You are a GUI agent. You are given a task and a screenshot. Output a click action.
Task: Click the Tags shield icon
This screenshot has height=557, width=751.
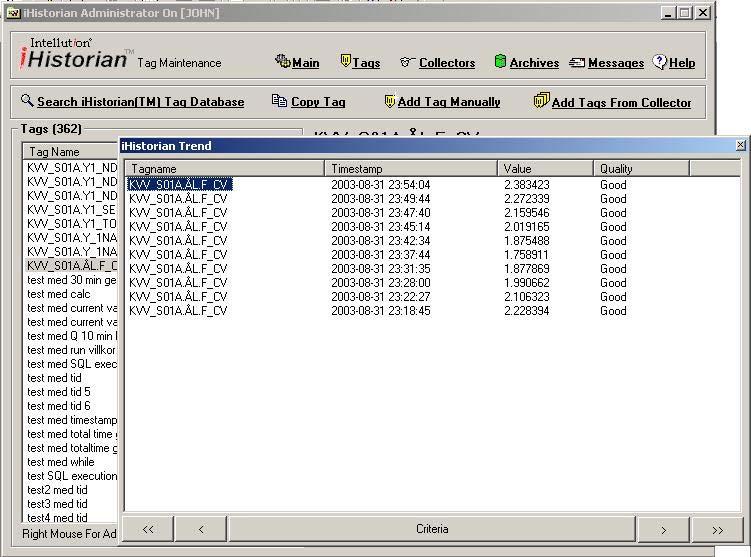[345, 61]
